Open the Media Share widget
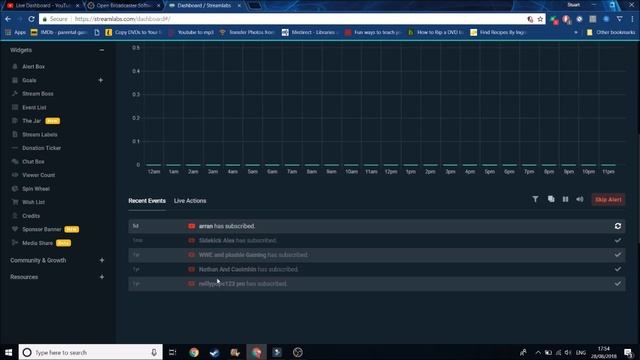Image resolution: width=640 pixels, height=360 pixels. (x=38, y=243)
